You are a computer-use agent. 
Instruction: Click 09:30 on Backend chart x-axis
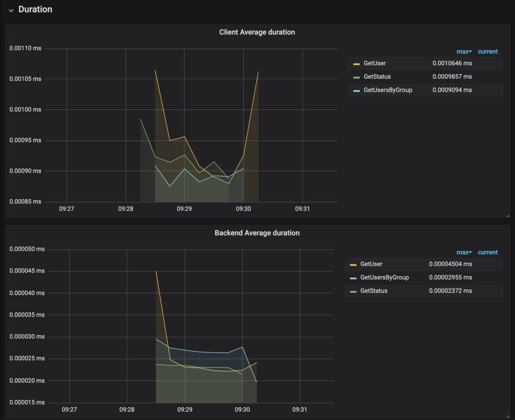point(242,410)
